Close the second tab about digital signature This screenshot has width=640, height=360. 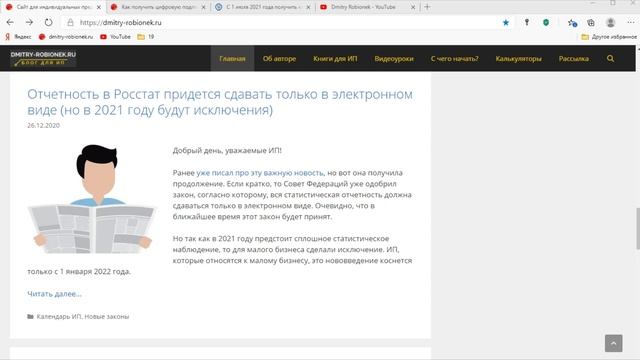click(x=203, y=7)
